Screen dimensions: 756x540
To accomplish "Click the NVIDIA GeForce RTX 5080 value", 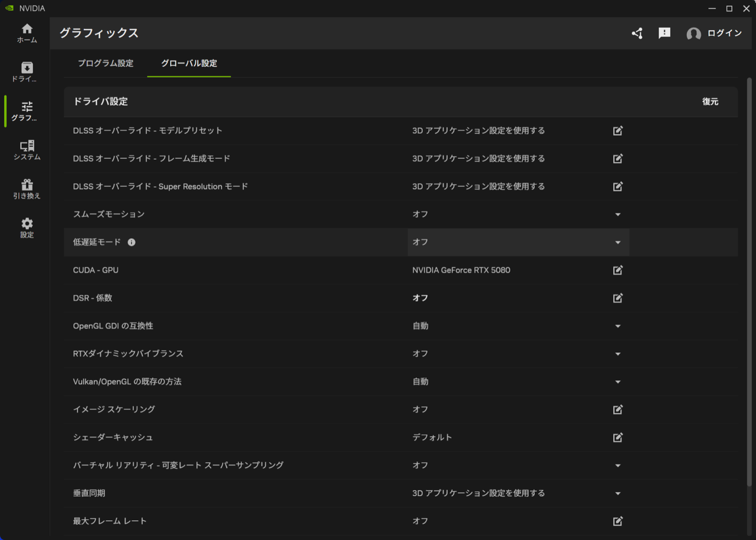I will [x=461, y=270].
